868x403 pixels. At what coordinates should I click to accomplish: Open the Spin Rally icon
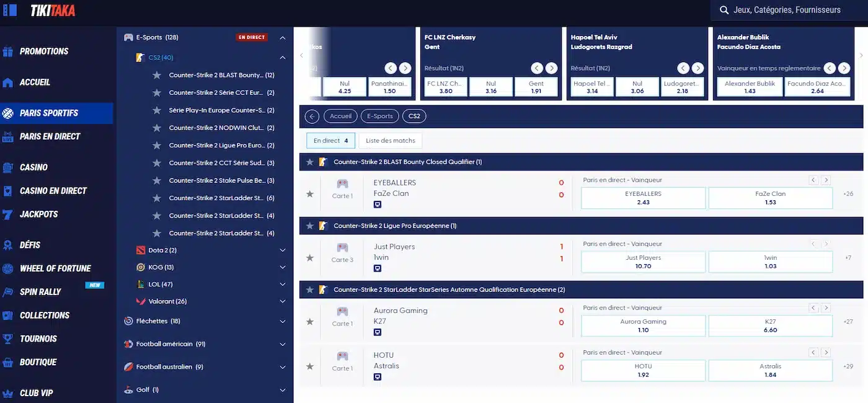pos(7,292)
